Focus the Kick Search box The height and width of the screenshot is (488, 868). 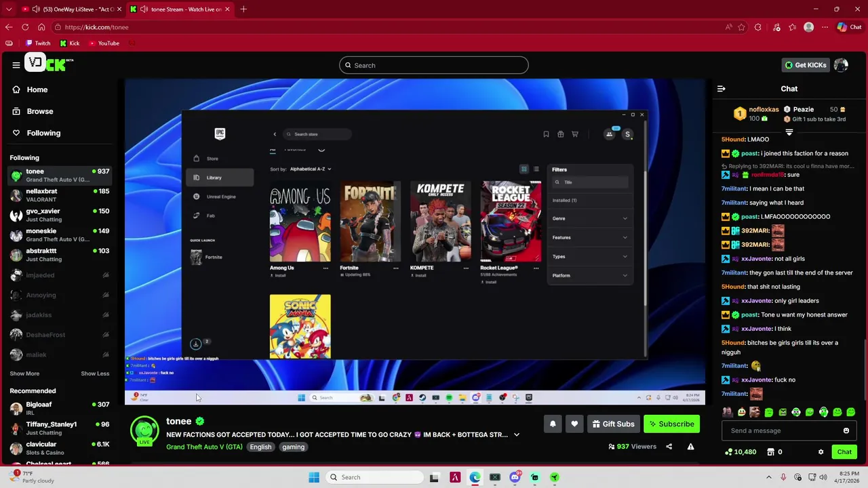point(434,65)
